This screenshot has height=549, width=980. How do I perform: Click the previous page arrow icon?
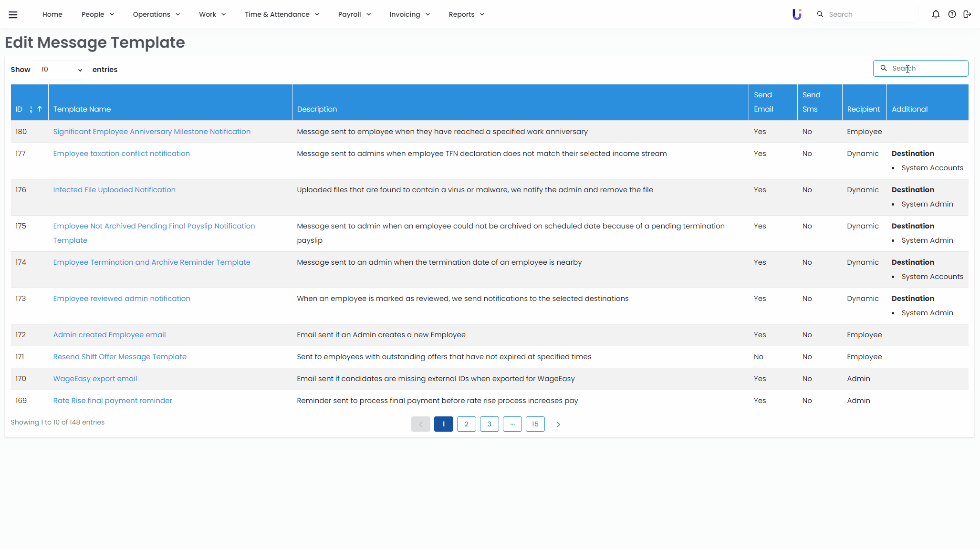pyautogui.click(x=420, y=424)
